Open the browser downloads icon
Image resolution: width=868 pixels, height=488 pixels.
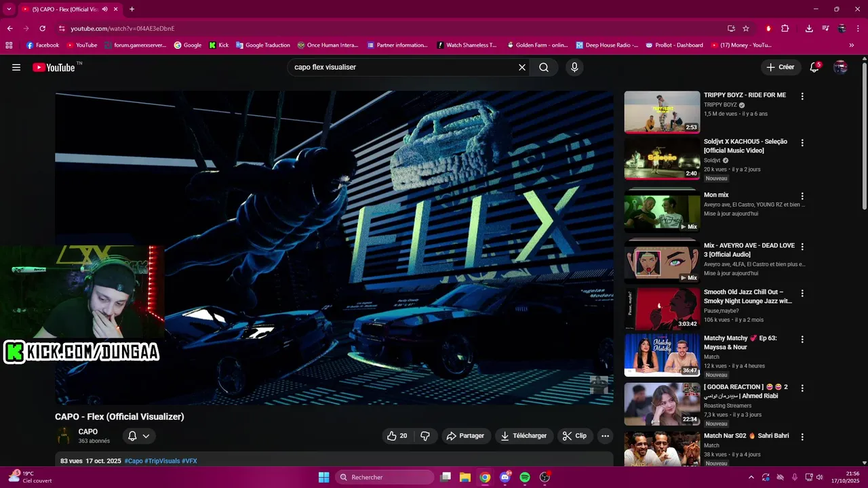pos(809,28)
